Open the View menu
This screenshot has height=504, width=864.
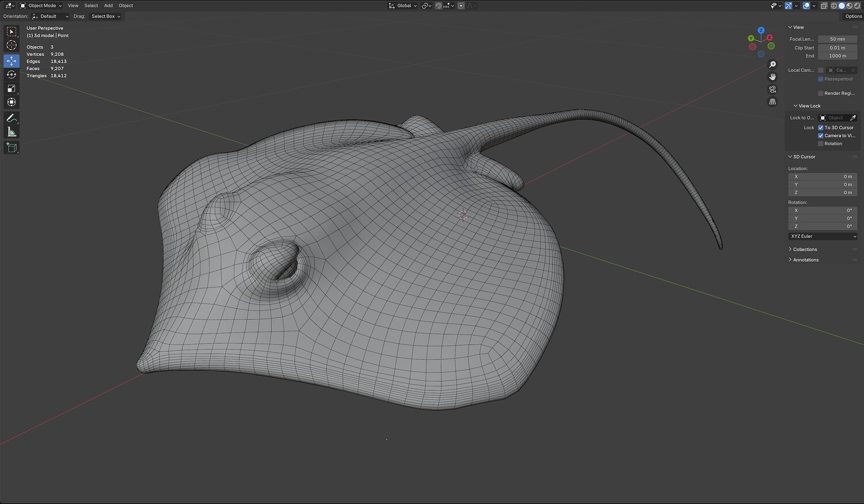[x=73, y=6]
